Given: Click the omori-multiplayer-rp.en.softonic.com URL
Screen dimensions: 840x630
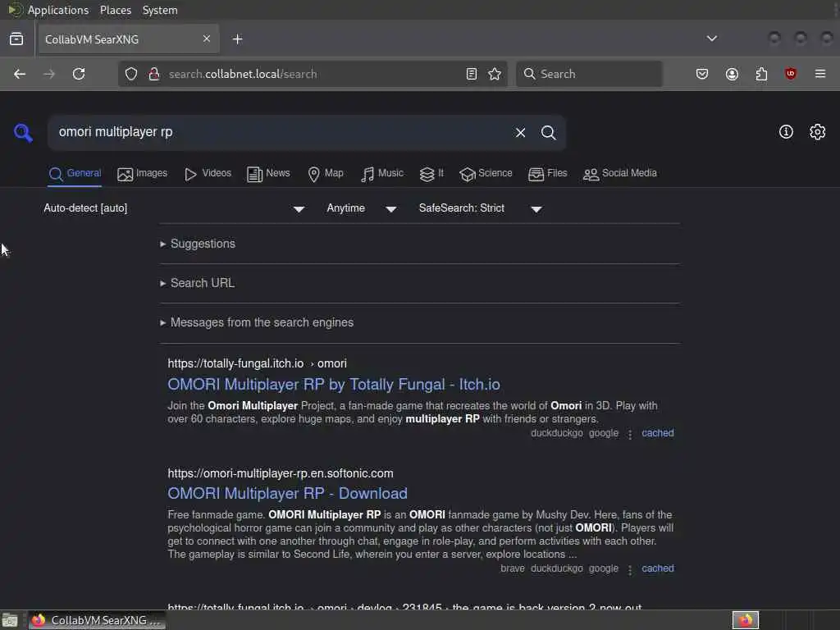Looking at the screenshot, I should (281, 473).
